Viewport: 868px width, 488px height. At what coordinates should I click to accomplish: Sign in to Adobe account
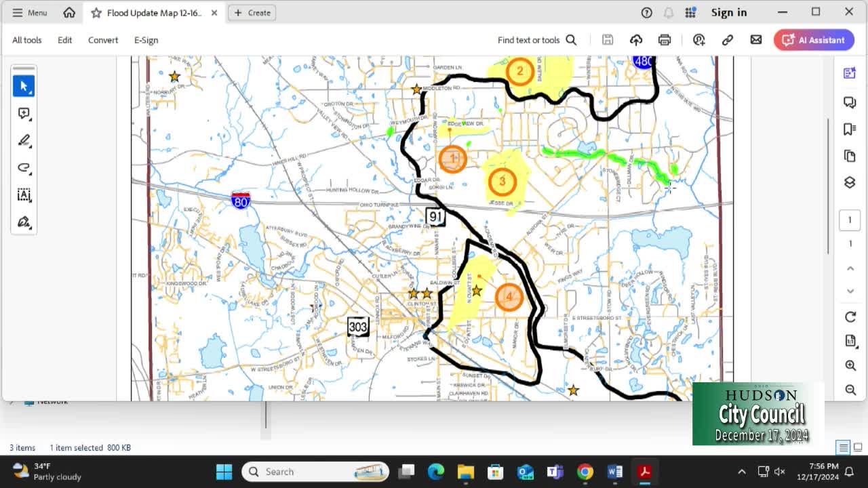(729, 12)
